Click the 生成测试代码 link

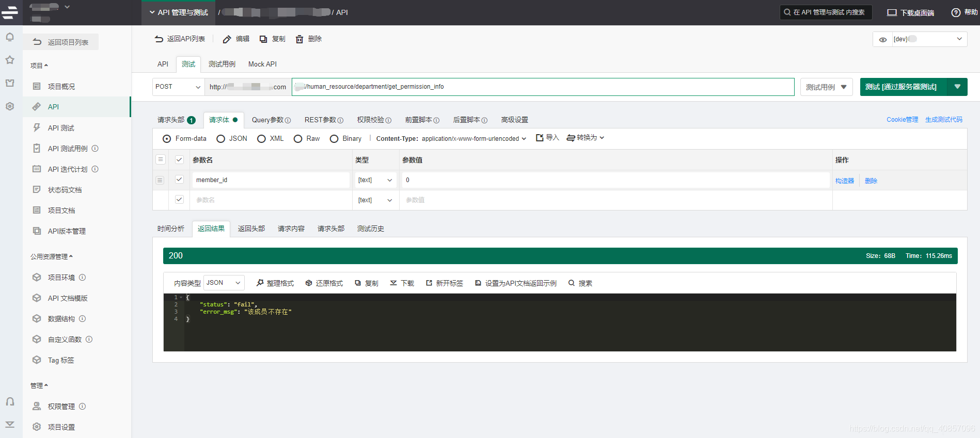click(x=943, y=120)
